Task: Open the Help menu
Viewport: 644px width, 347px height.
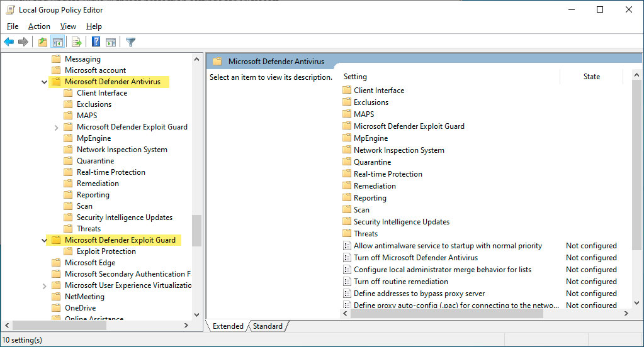Action: (x=94, y=26)
